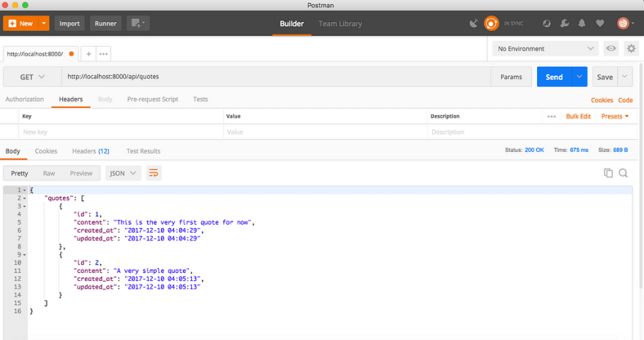Screen dimensions: 644x340
Task: Open the Presets dropdown
Action: click(x=615, y=116)
